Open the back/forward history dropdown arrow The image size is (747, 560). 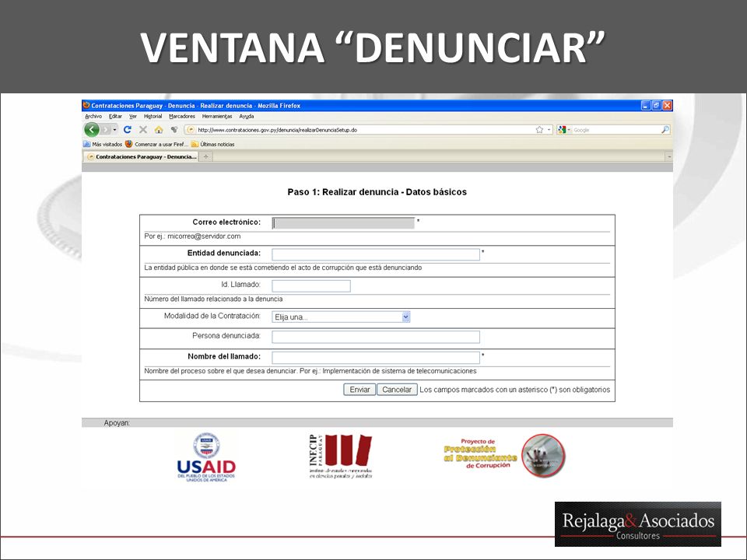click(115, 130)
